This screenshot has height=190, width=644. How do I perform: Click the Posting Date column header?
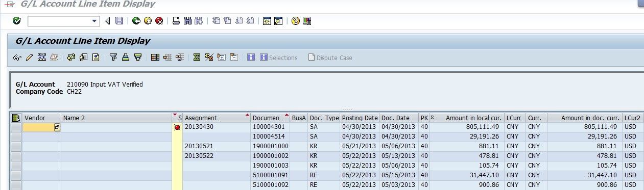[x=360, y=118]
